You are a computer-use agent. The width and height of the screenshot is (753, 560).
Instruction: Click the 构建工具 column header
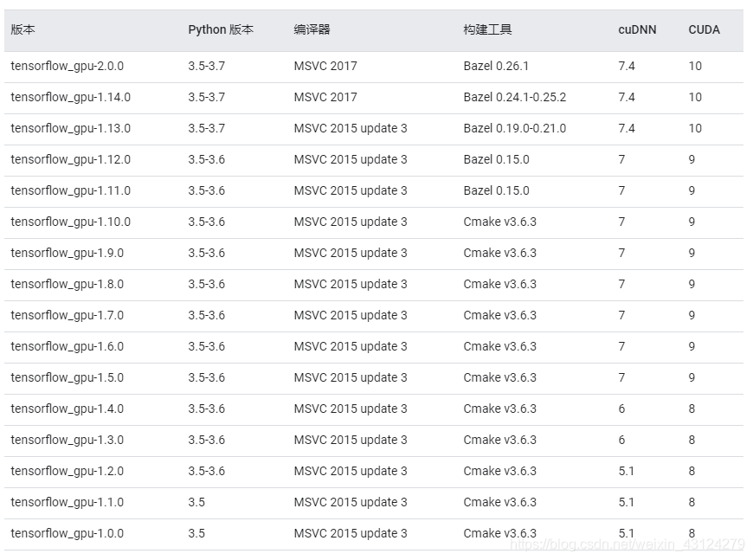coord(487,29)
